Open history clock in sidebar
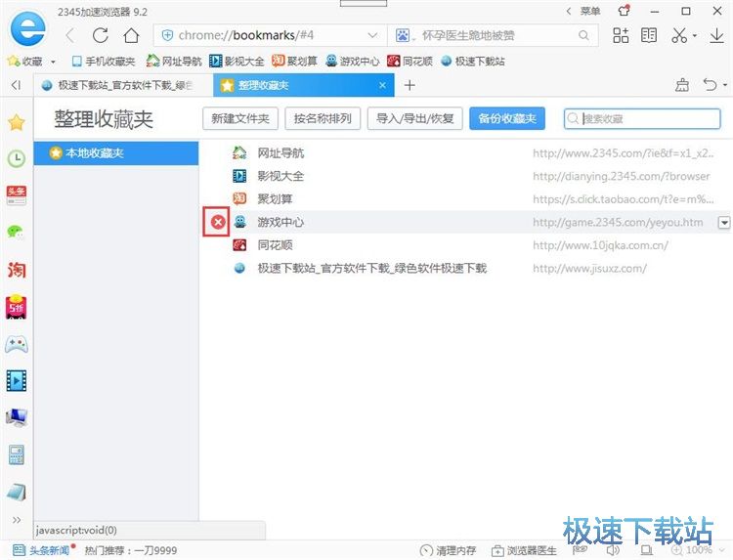733x560 pixels. click(17, 158)
